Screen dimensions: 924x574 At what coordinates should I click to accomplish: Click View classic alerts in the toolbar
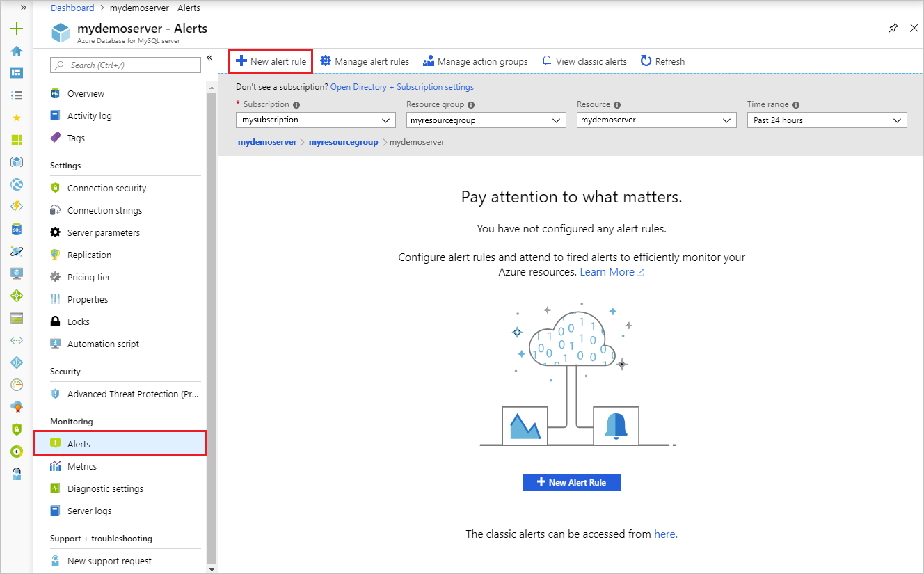(x=584, y=61)
